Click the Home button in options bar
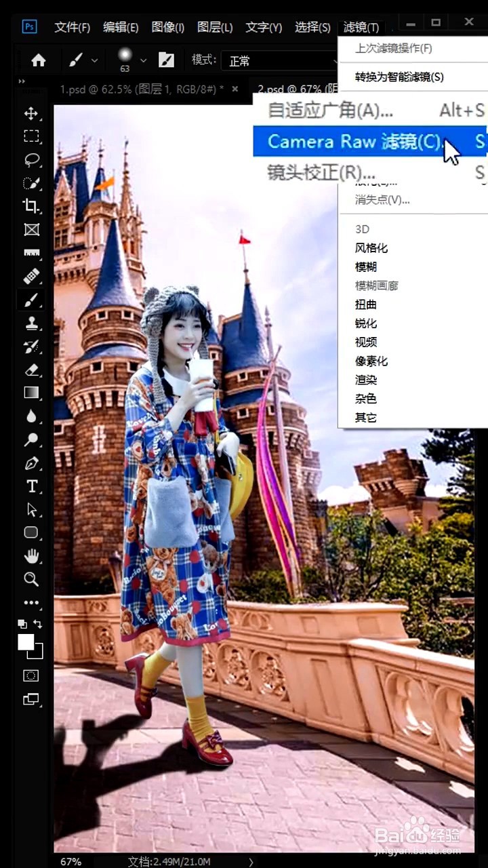Image resolution: width=488 pixels, height=868 pixels. click(x=39, y=60)
